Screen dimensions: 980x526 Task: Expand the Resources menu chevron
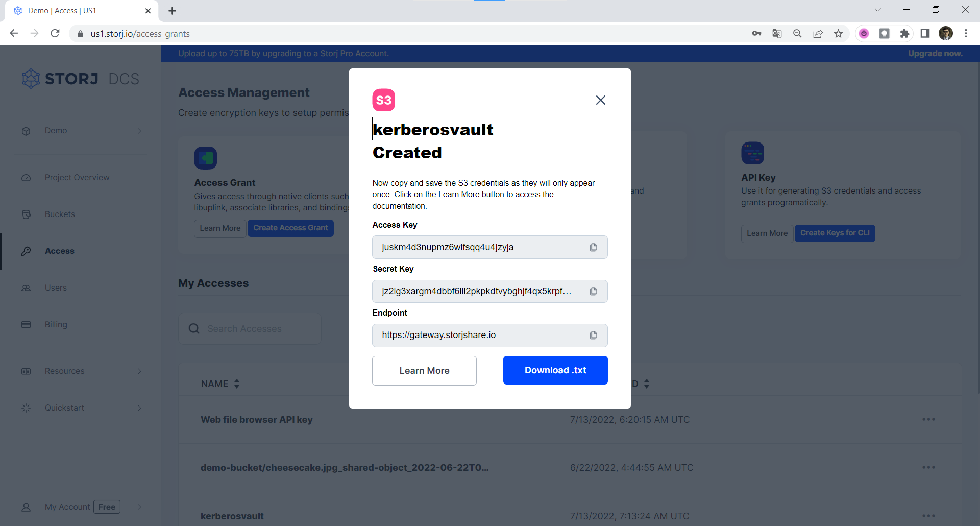pyautogui.click(x=139, y=371)
